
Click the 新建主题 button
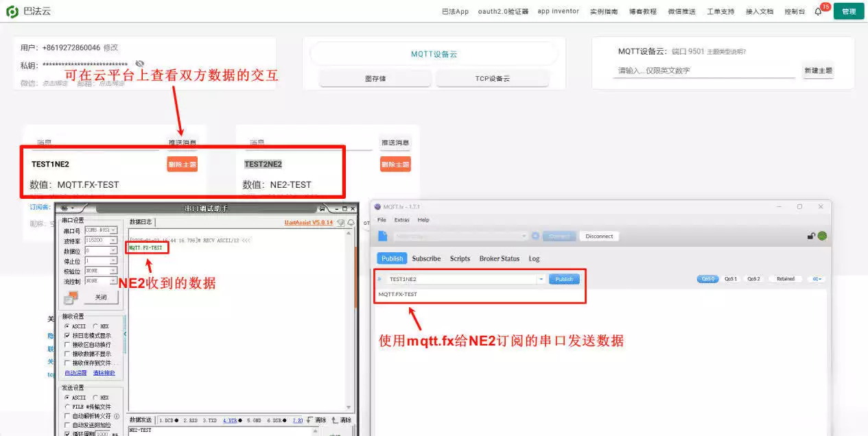pos(818,71)
